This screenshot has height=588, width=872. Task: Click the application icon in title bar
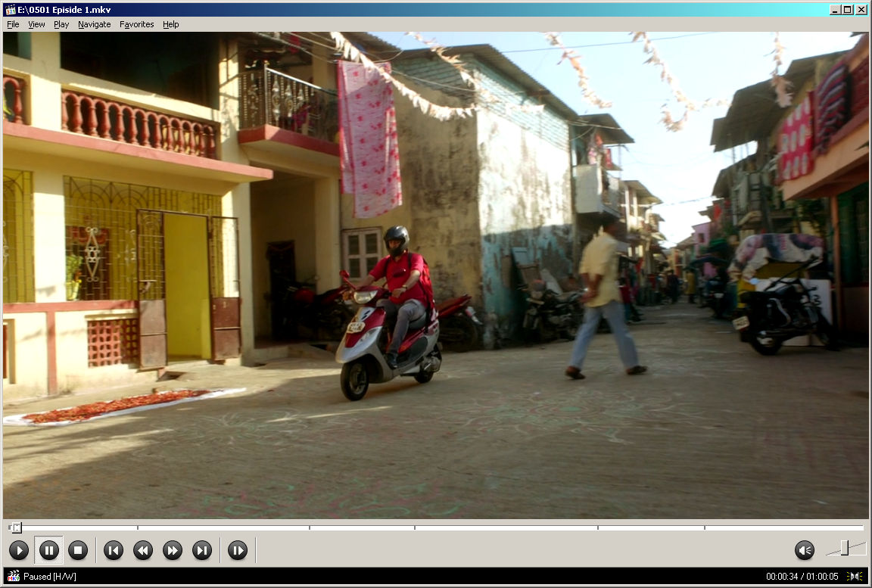tap(10, 9)
